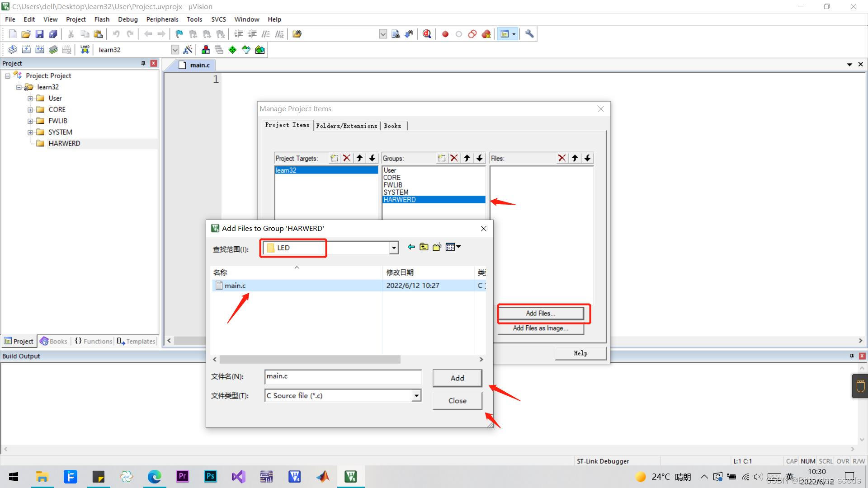Open Configuration wrench icon
868x488 pixels.
[529, 34]
